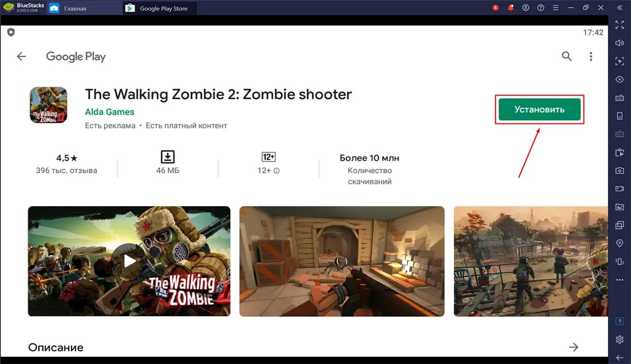631x364 pixels.
Task: Click the sidebar back arrow at bottom
Action: tap(619, 357)
